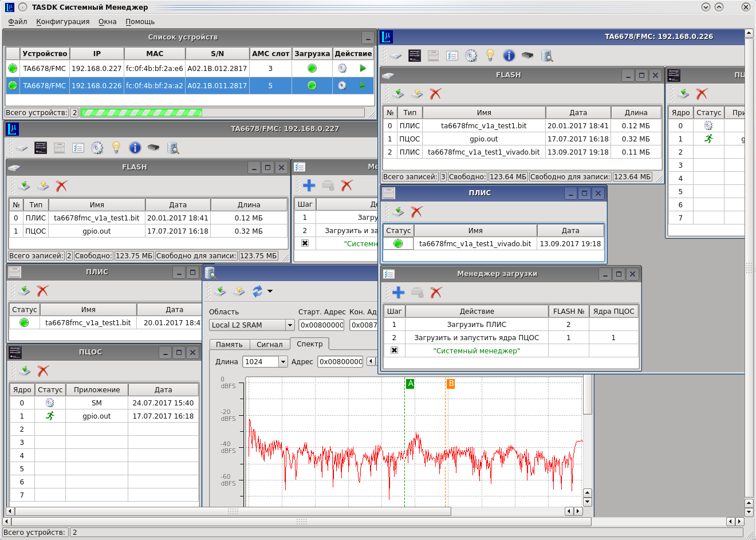Image resolution: width=756 pixels, height=540 pixels.
Task: Select the gpio.out row in the ПЦОС table
Action: (x=96, y=416)
